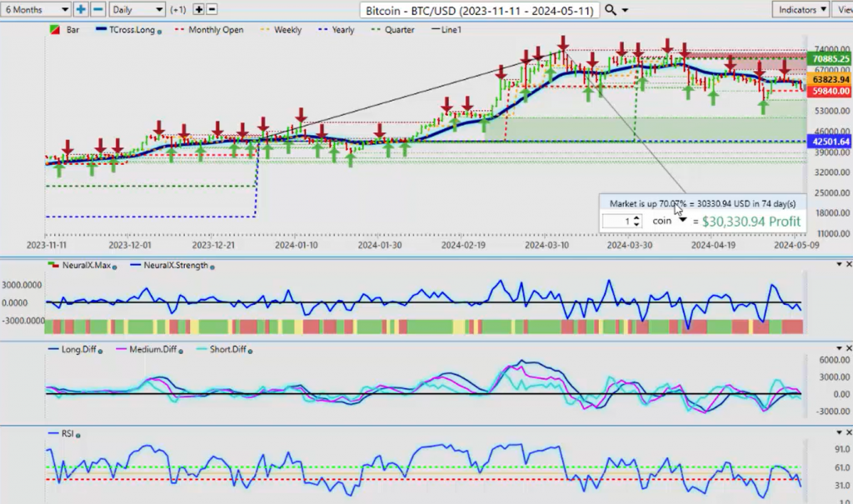This screenshot has width=853, height=504.
Task: Open the Daily interval dropdown
Action: pyautogui.click(x=137, y=9)
